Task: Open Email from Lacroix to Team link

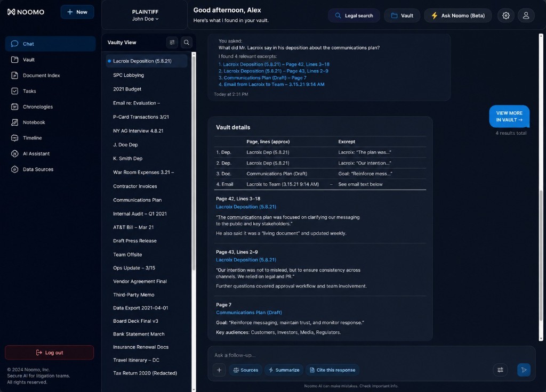Action: click(271, 84)
